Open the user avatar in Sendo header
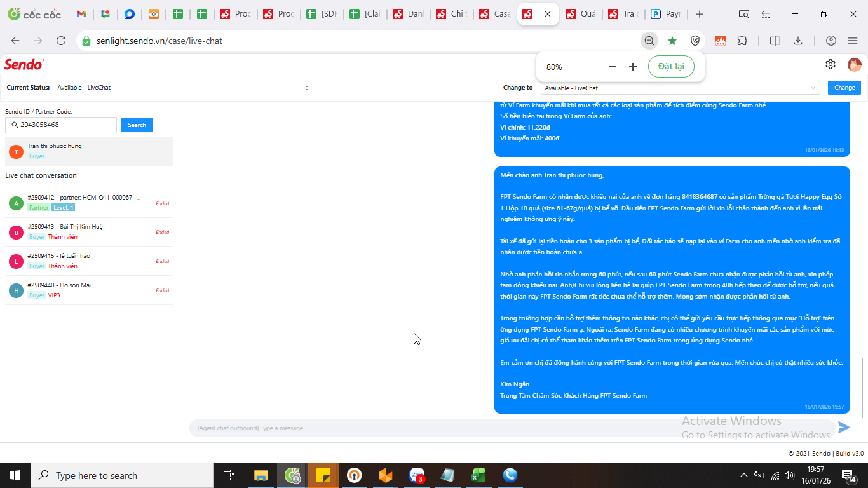Screen dimensions: 868x488 click(855, 64)
